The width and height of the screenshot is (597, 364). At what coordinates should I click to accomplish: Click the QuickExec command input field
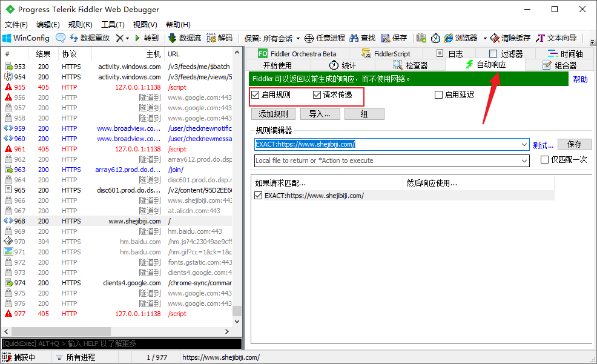click(121, 343)
